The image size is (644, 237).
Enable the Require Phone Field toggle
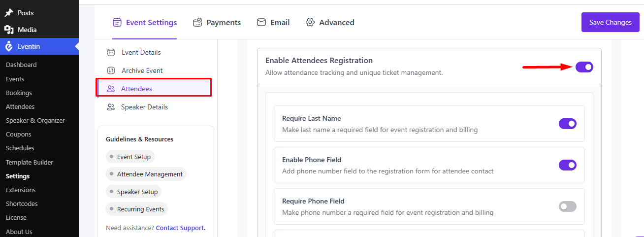coord(568,206)
